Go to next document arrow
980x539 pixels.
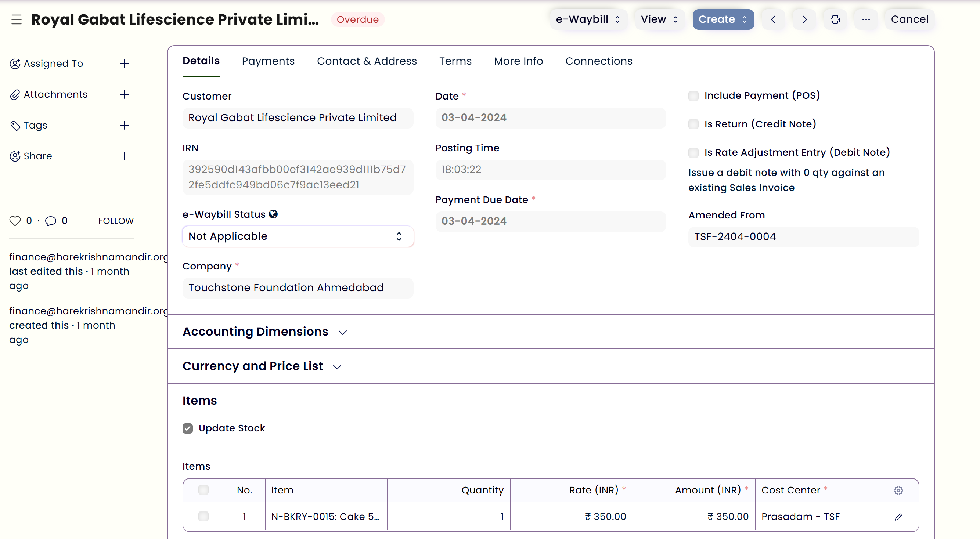coord(804,19)
